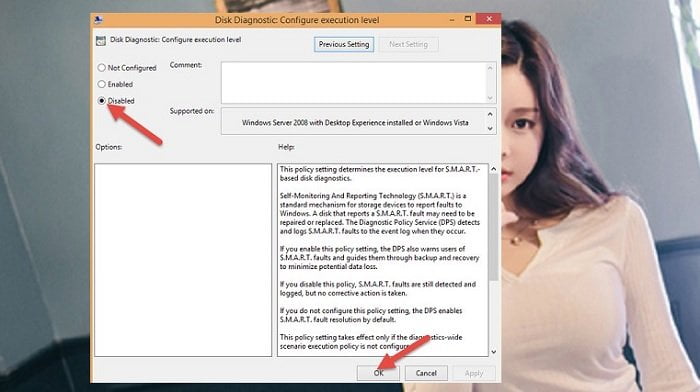Viewport: 700px width, 392px height.
Task: Click the Comment box scroll down arrow
Action: point(490,98)
